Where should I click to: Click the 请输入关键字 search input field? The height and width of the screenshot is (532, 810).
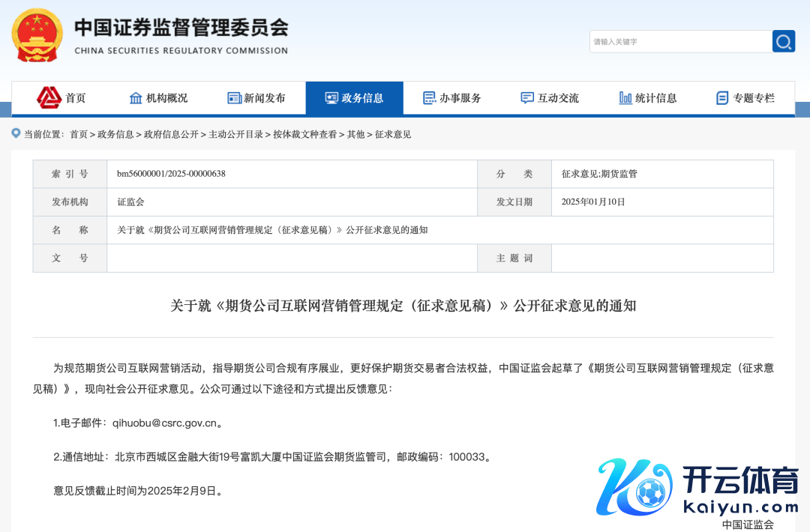(x=679, y=42)
